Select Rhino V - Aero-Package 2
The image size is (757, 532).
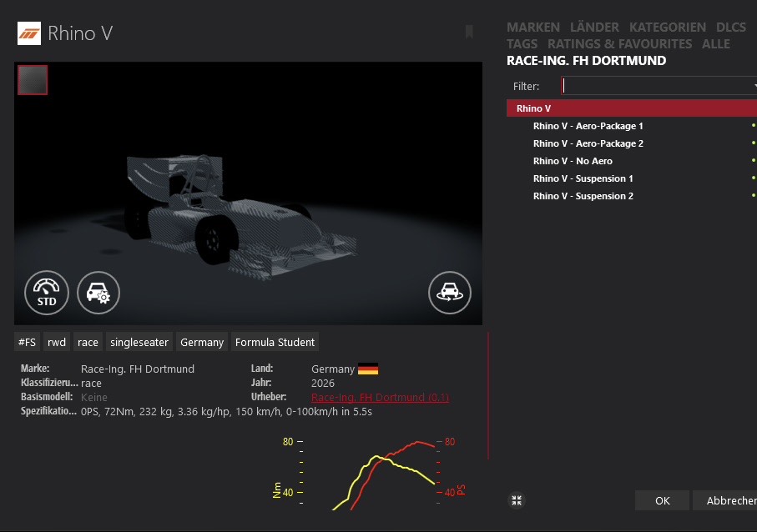tap(588, 143)
